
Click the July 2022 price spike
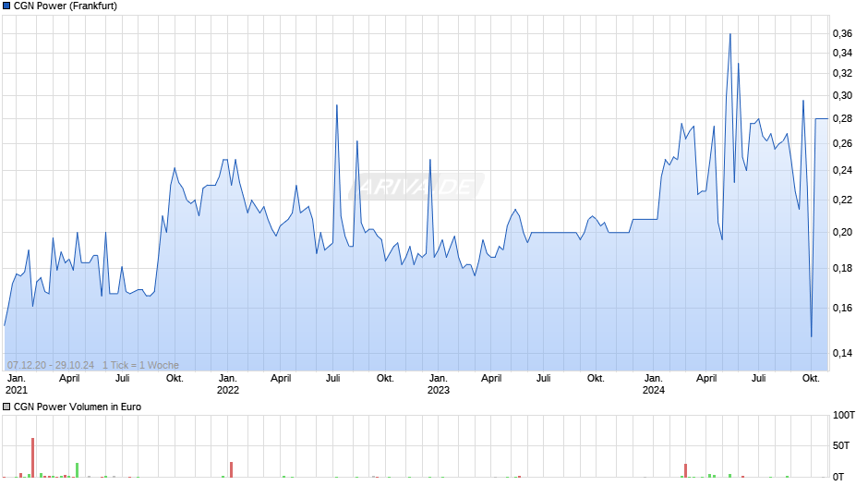tap(336, 105)
